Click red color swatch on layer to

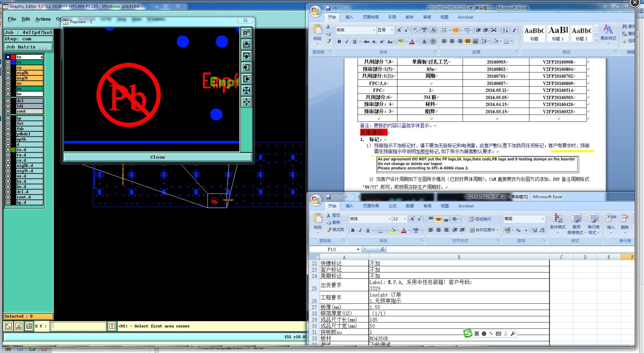(x=13, y=57)
